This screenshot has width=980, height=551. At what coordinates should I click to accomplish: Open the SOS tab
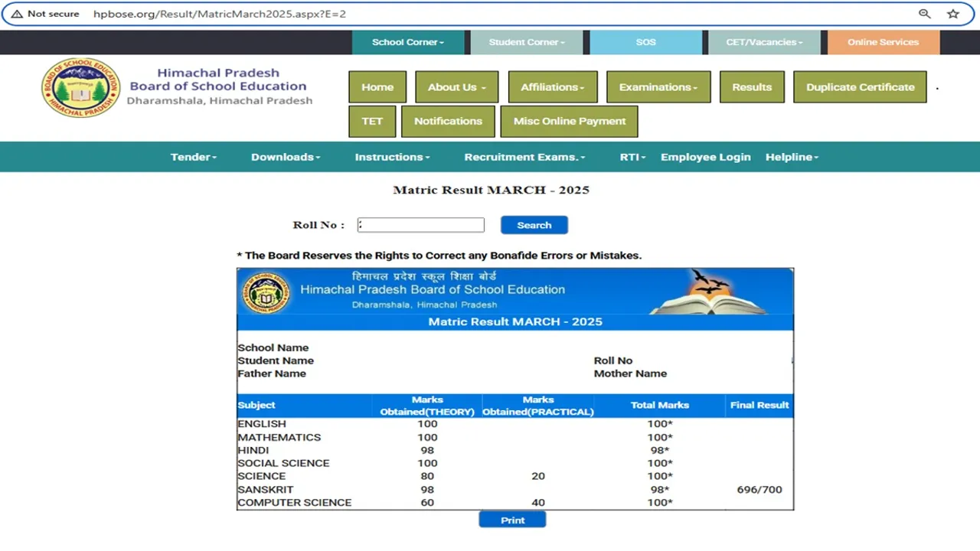tap(645, 42)
